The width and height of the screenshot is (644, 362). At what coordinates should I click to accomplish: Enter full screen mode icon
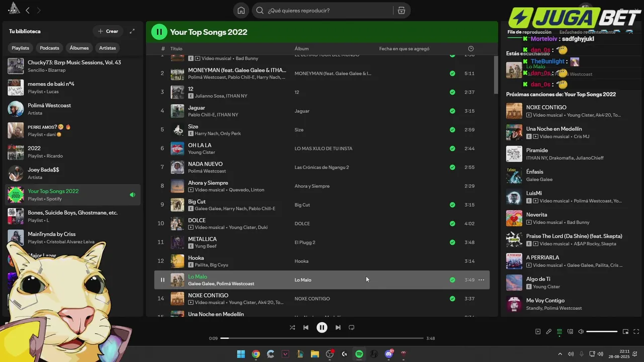636,332
